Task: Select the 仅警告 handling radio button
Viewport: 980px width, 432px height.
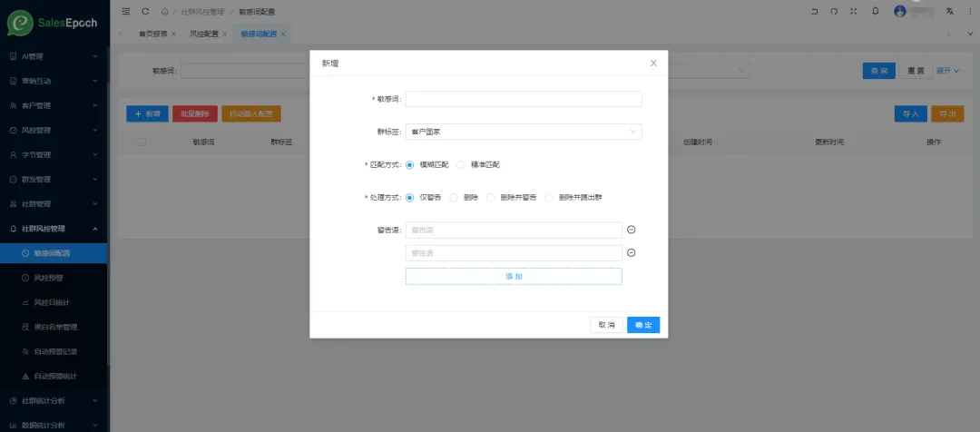Action: point(410,198)
